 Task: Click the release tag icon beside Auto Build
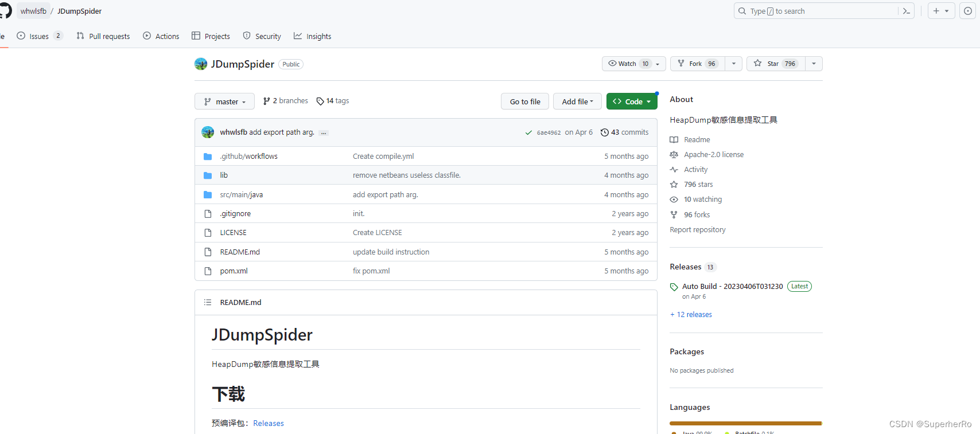pyautogui.click(x=674, y=287)
